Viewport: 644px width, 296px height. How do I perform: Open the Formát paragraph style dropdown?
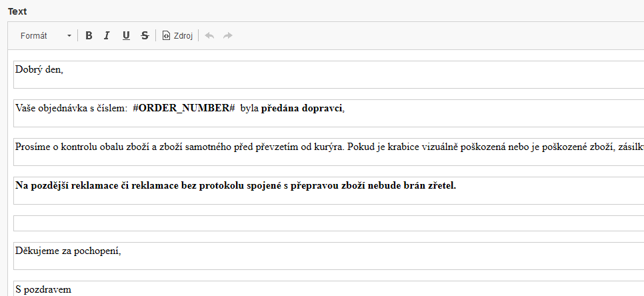[45, 36]
